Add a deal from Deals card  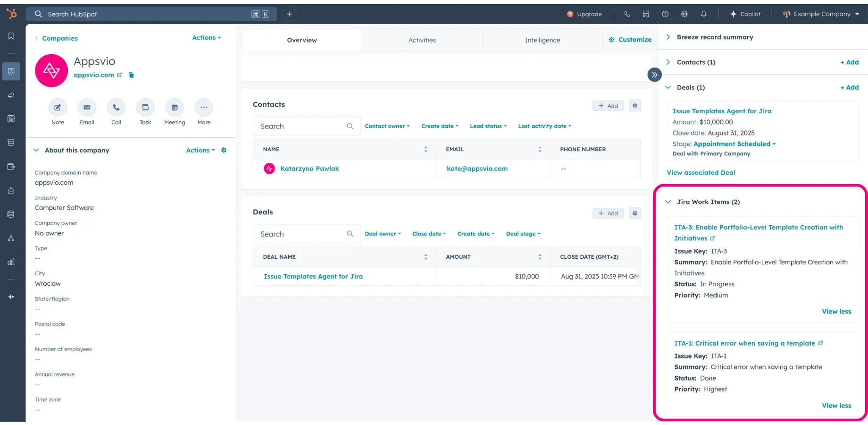coord(608,213)
